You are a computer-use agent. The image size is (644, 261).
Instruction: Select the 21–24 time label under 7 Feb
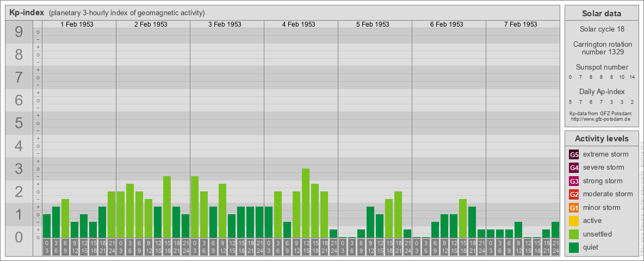coord(555,247)
